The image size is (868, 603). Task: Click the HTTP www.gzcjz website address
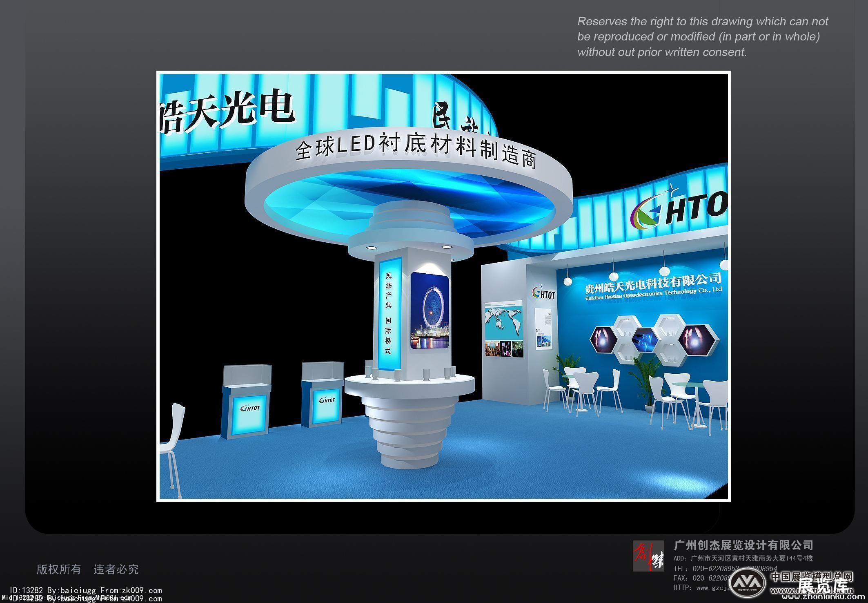tap(702, 588)
